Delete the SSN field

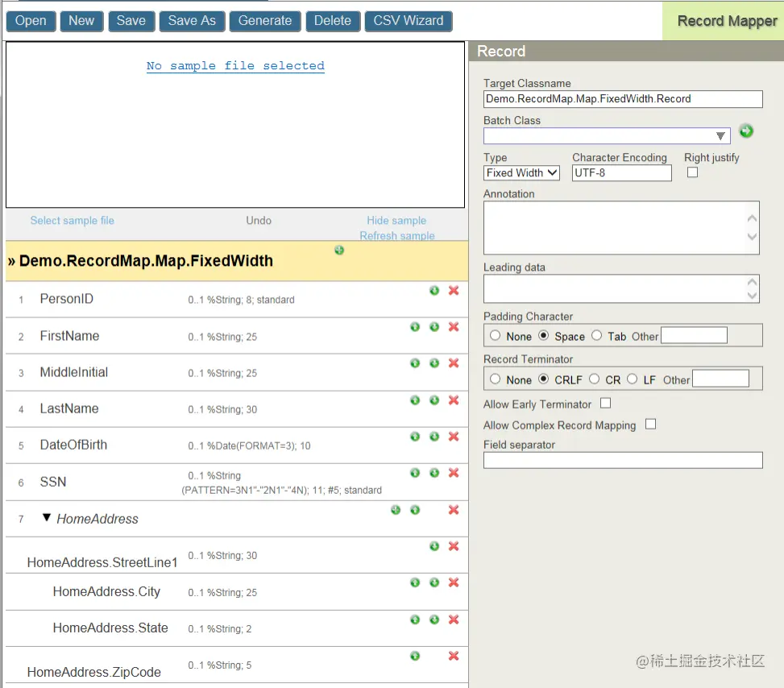coord(454,473)
